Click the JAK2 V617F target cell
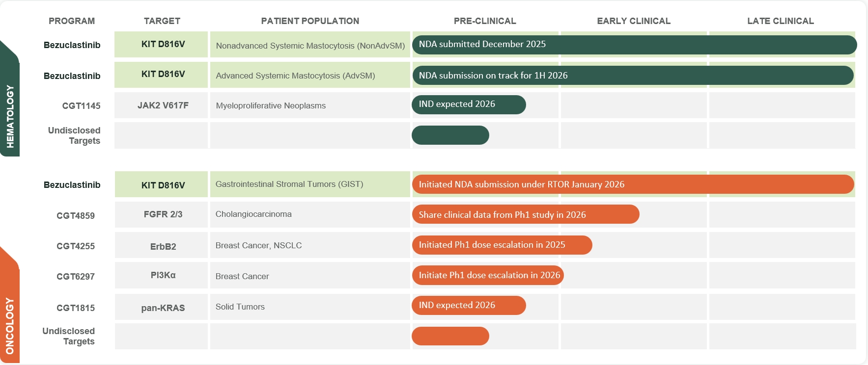Screen dimensions: 868x365 [x=163, y=105]
